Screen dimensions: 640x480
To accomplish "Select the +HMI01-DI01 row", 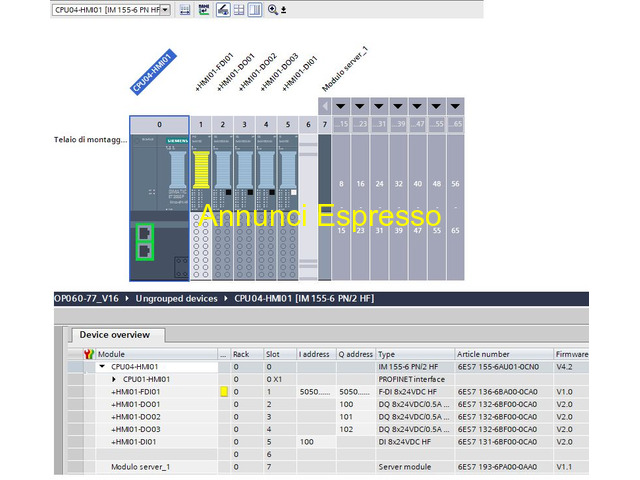I will point(329,442).
